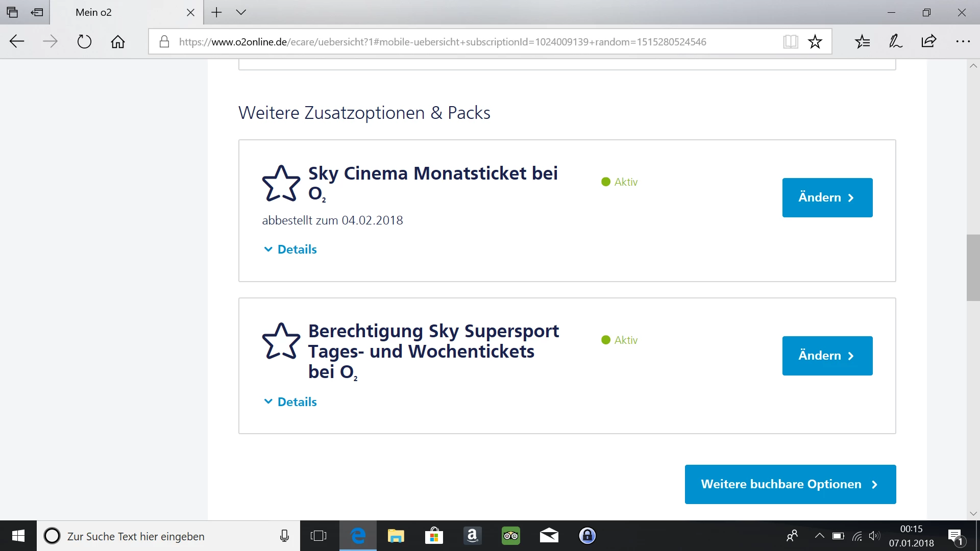Click Ändern for Sky Supersport tickets
Viewport: 980px width, 551px height.
tap(827, 356)
